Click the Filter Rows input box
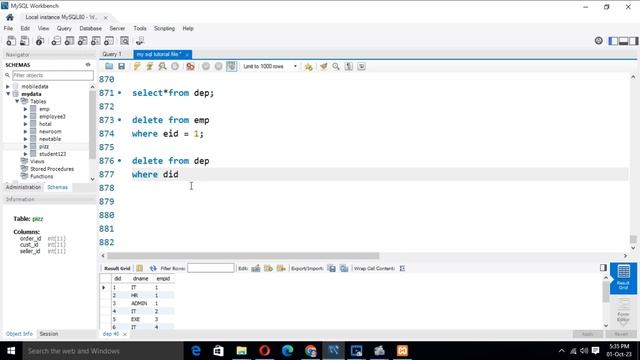The image size is (640, 360). tap(211, 268)
